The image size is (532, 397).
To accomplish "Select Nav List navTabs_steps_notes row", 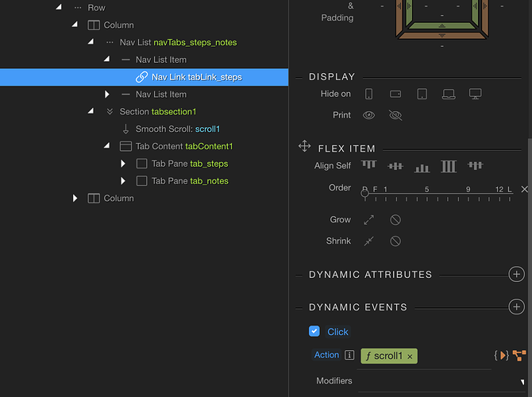I will point(145,42).
